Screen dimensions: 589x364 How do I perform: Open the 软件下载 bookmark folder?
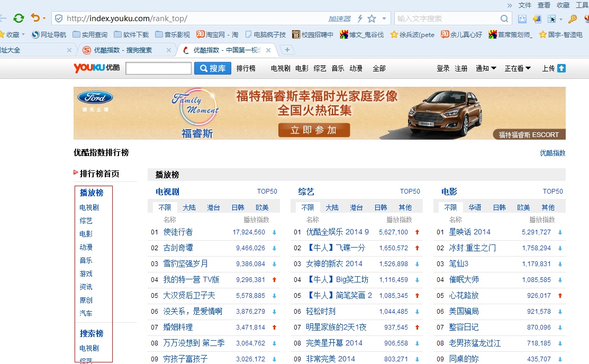click(x=131, y=34)
